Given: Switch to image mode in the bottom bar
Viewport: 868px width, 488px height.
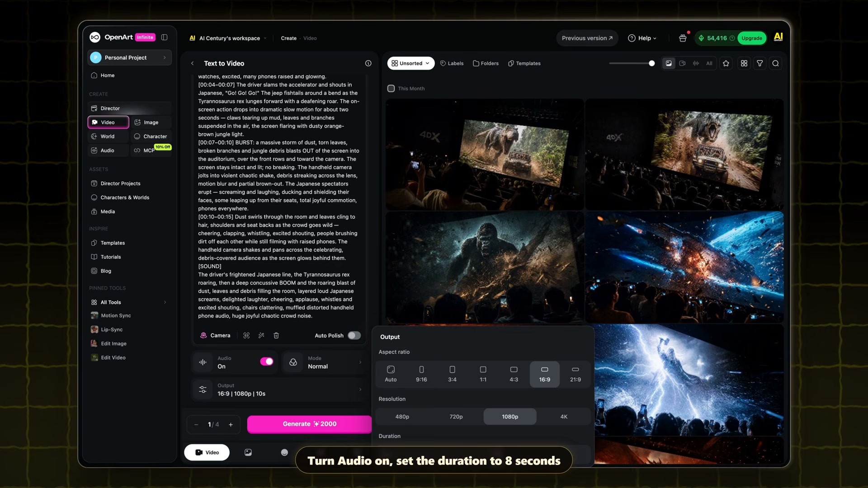Looking at the screenshot, I should tap(248, 452).
